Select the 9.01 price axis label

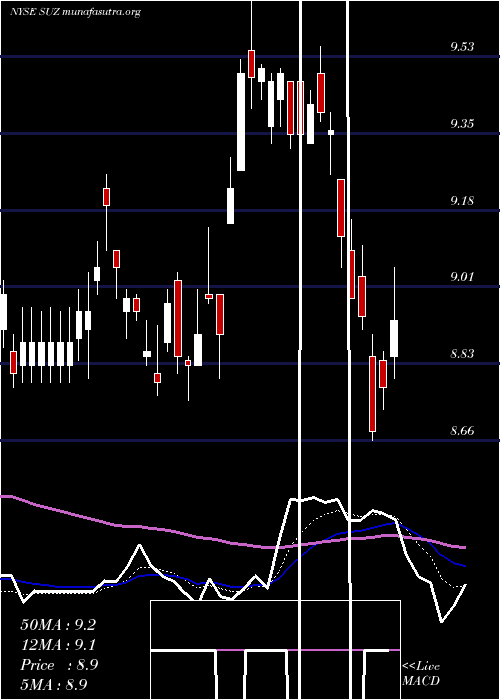point(462,277)
